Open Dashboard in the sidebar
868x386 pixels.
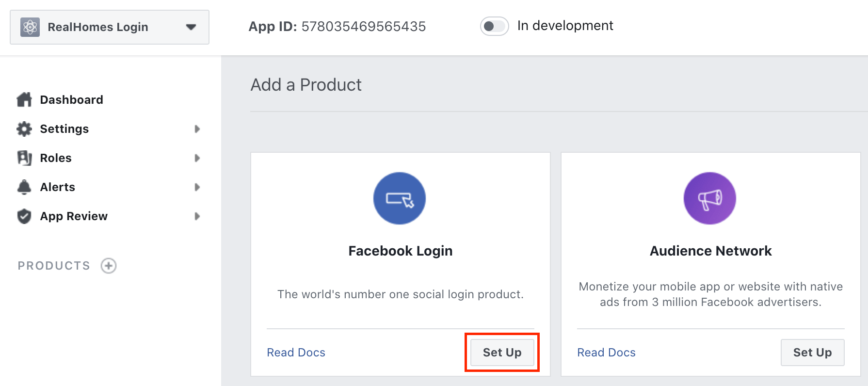[72, 99]
